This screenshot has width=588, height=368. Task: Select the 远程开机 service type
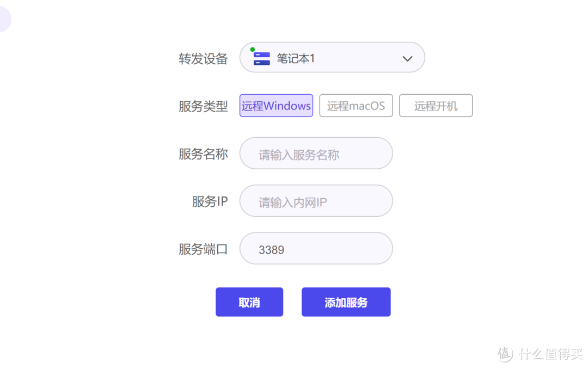[x=436, y=106]
